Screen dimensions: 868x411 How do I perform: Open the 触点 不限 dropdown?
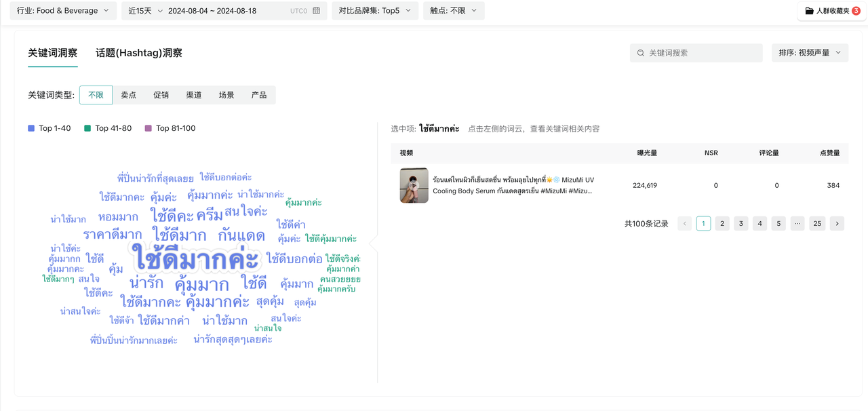pos(453,11)
